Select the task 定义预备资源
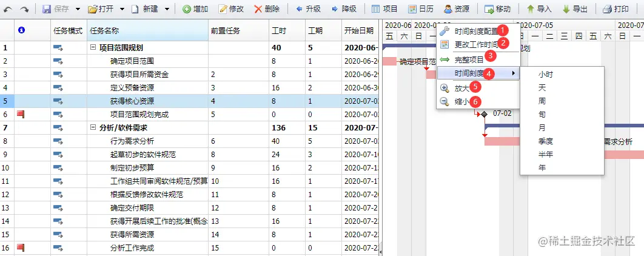Viewport: 644px width, 256px height. click(x=132, y=87)
